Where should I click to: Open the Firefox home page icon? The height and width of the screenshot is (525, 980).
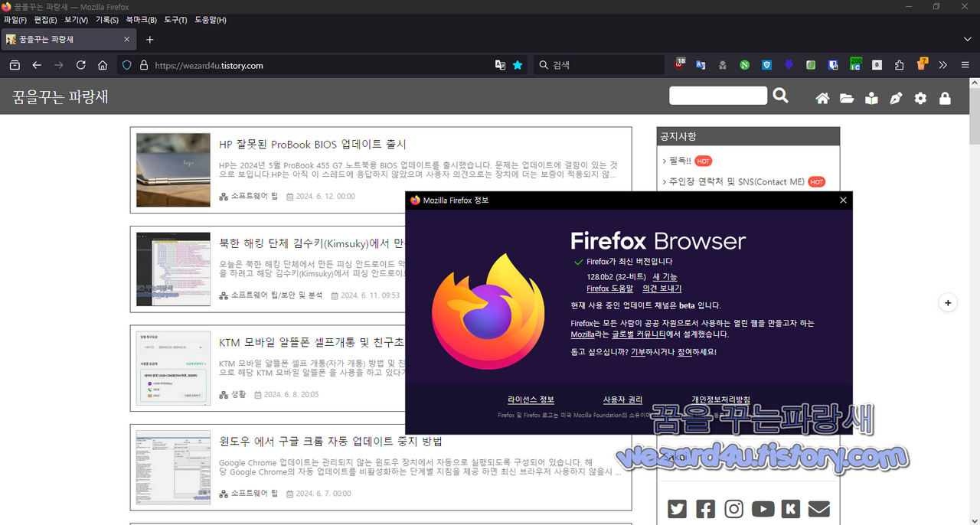tap(103, 65)
